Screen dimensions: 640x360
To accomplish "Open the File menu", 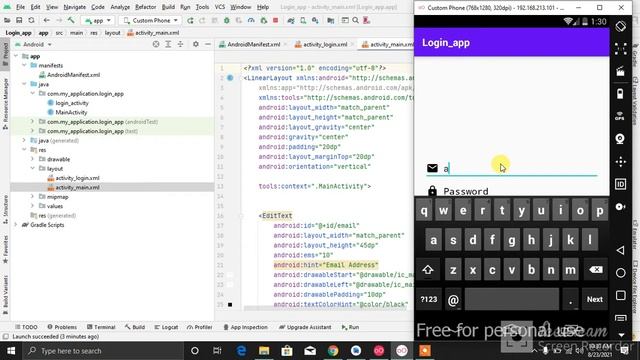I will pyautogui.click(x=20, y=7).
